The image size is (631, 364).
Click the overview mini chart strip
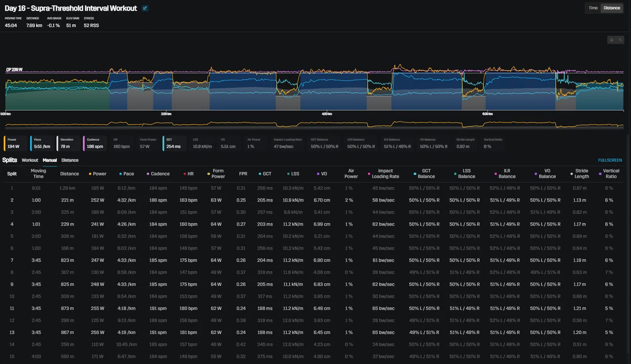point(314,125)
